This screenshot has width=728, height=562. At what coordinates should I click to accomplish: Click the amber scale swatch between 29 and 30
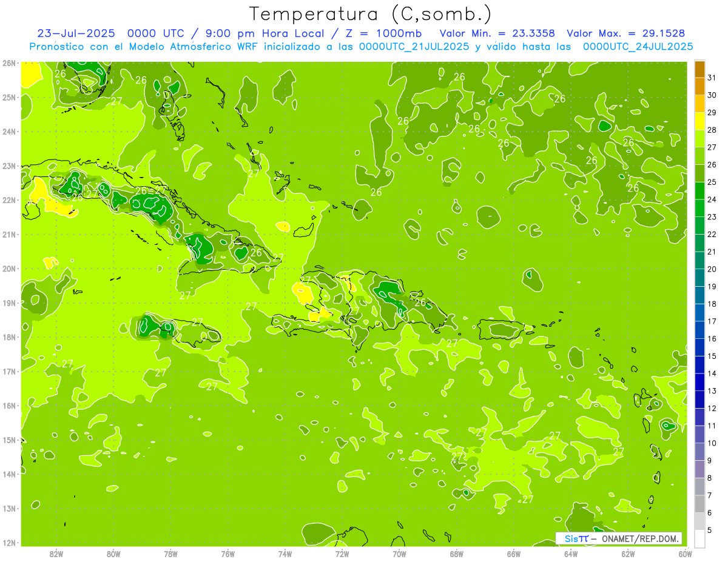tap(699, 104)
